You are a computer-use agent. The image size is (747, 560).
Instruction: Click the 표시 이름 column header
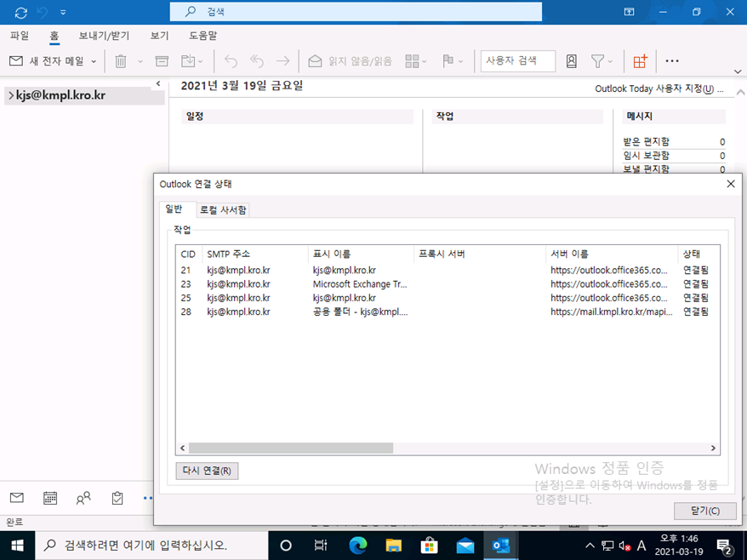361,254
